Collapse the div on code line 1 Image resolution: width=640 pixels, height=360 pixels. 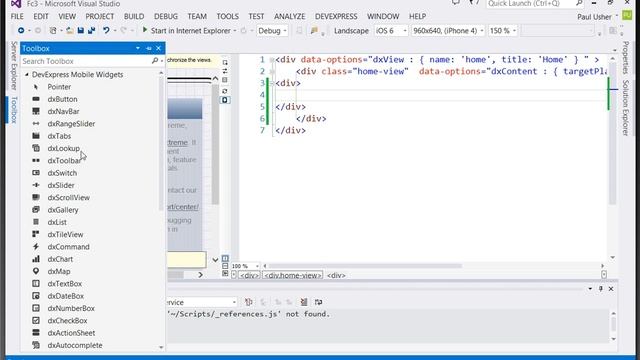coord(271,60)
